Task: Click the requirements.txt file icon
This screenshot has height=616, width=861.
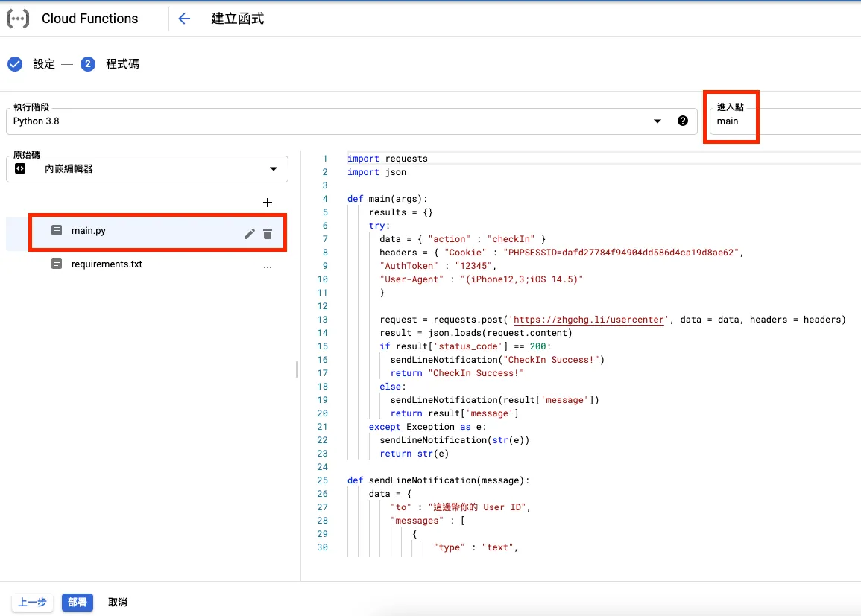Action: coord(57,264)
